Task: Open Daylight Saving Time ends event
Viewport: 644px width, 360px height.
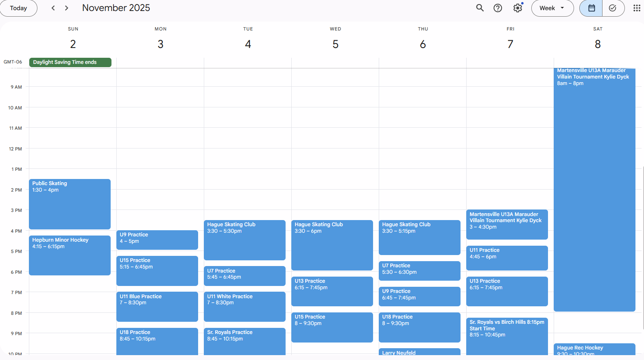Action: [70, 62]
